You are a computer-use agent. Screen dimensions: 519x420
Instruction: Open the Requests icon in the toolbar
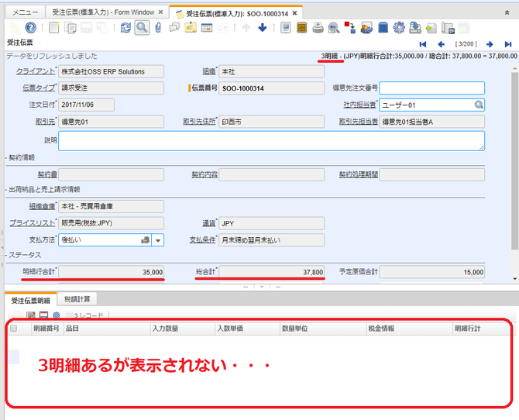(x=366, y=27)
